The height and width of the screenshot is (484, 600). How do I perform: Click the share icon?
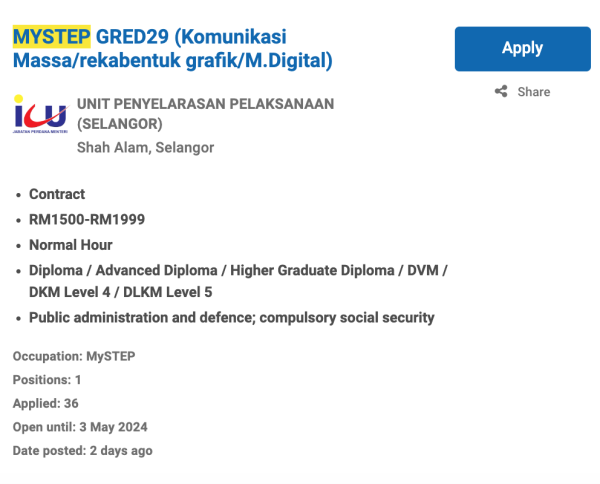(x=501, y=92)
